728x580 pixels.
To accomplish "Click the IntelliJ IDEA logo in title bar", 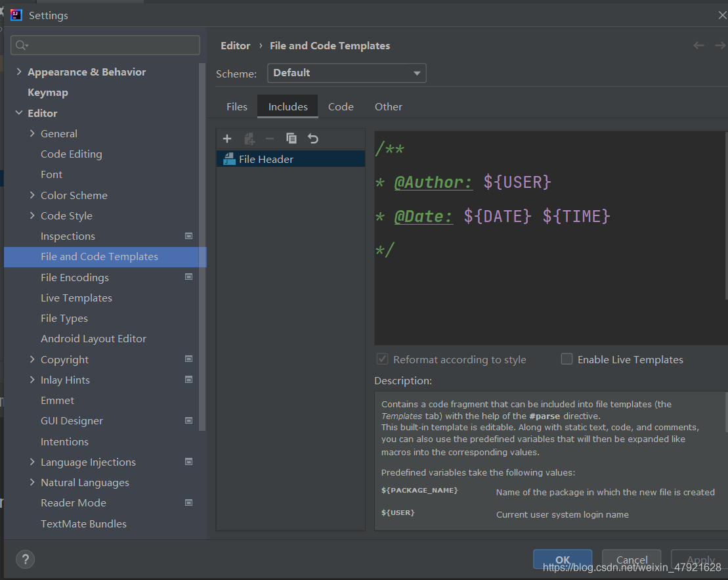I will tap(16, 15).
